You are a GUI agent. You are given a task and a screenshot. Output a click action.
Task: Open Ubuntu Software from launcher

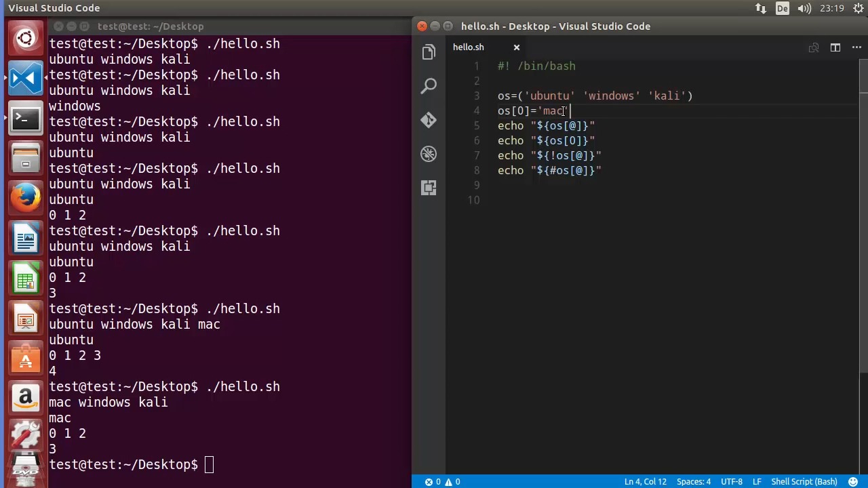(26, 358)
